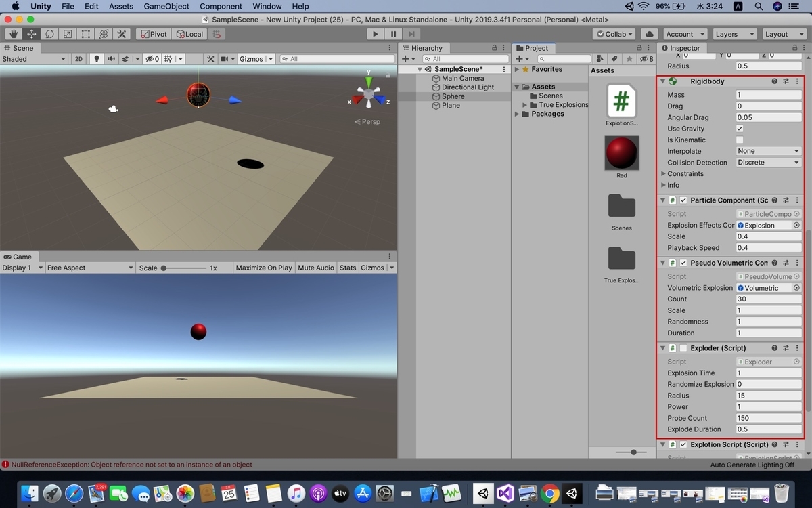The image size is (812, 508).
Task: Click Project search by label icon
Action: click(x=615, y=59)
